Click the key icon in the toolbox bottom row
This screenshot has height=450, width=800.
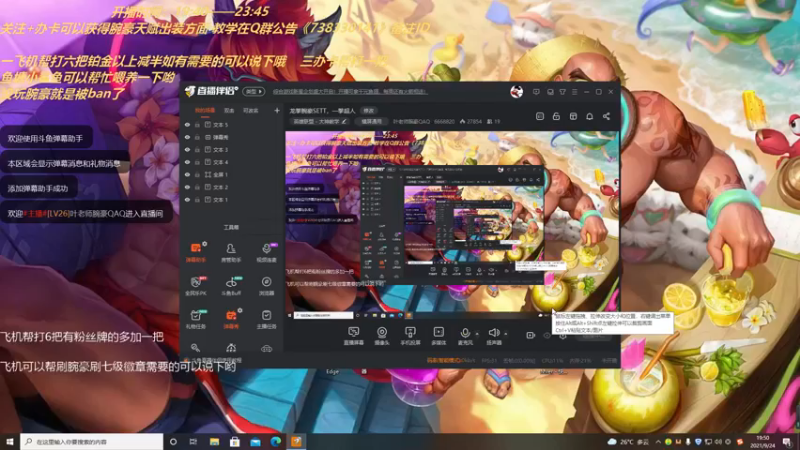[195, 348]
